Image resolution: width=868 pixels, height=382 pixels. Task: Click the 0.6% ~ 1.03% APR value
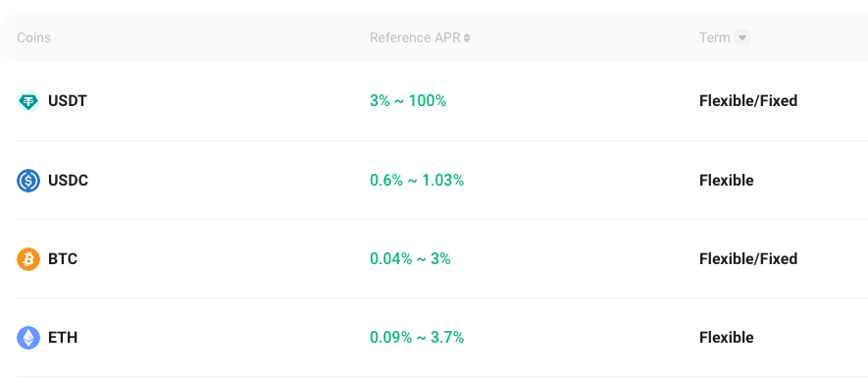coord(417,180)
